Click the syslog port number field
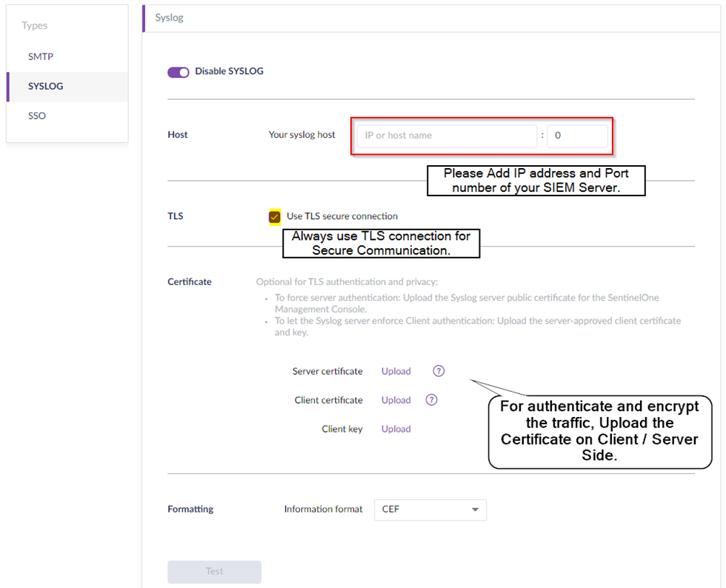 pos(577,136)
